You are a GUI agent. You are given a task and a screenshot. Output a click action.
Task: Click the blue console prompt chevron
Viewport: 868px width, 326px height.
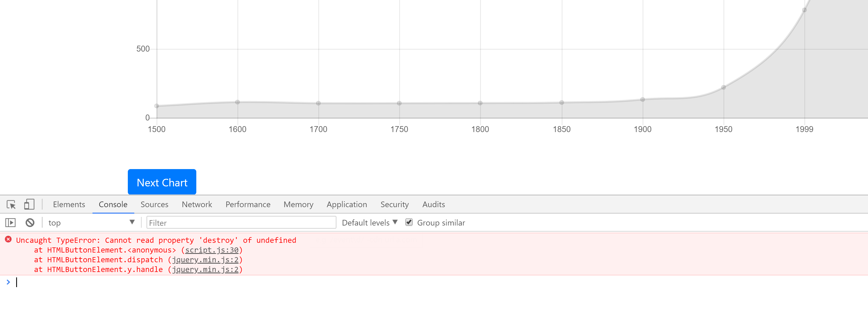point(8,282)
